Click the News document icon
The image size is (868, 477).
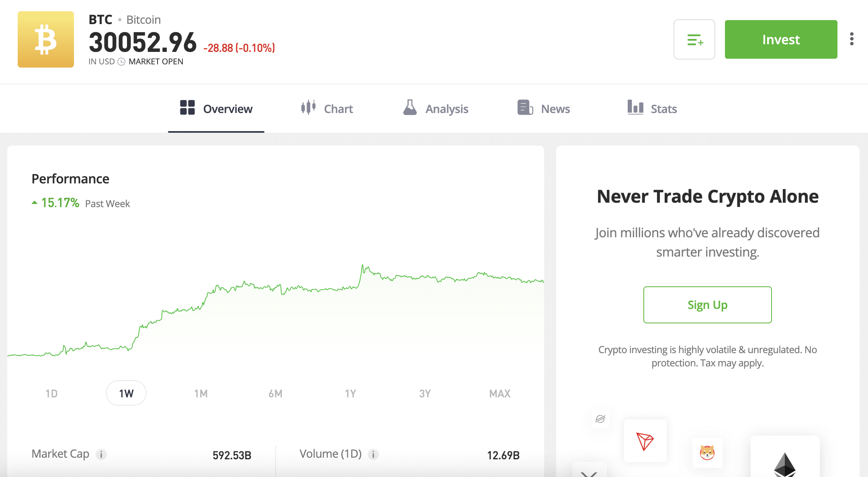point(525,107)
